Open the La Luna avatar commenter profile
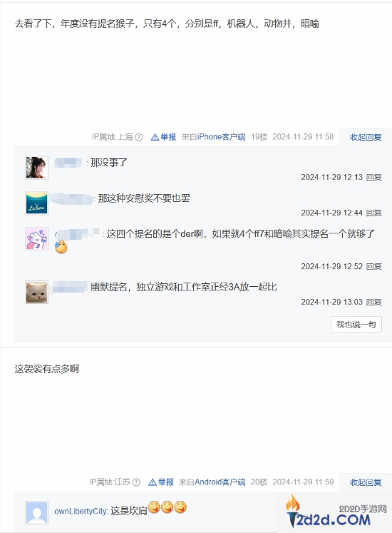Screen dimensions: 392x533 pyautogui.click(x=36, y=203)
